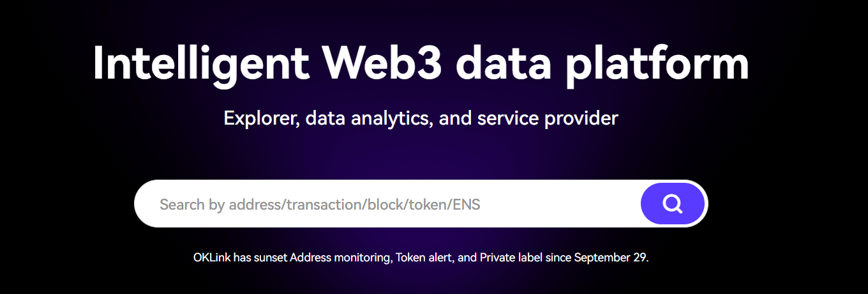Click "Token alert" in the notice
The width and height of the screenshot is (868, 294).
point(424,258)
